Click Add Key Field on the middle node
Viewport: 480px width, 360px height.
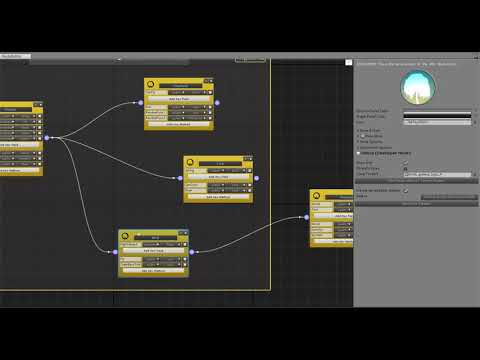pos(218,177)
